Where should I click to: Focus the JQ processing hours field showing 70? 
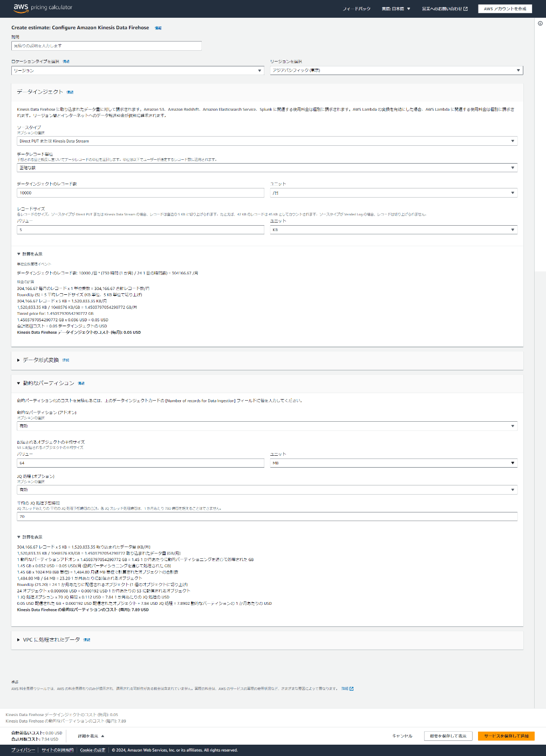[x=267, y=517]
